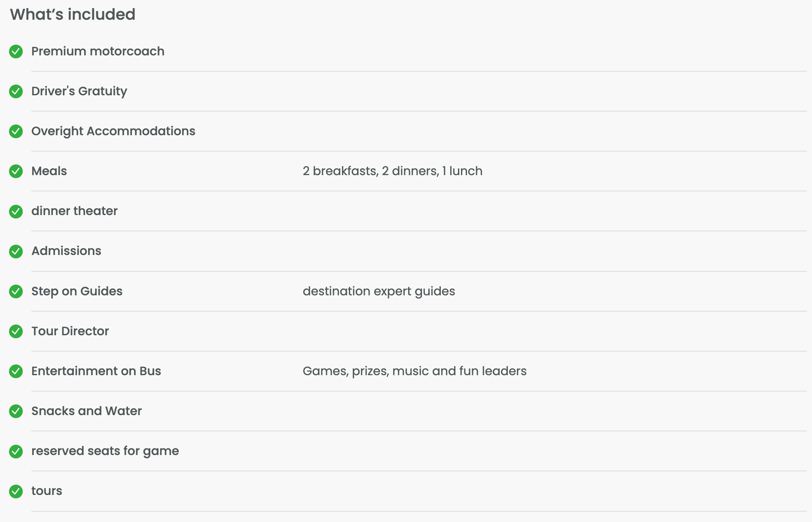The height and width of the screenshot is (522, 812).
Task: Select the green checkmark next to Admissions
Action: [16, 251]
